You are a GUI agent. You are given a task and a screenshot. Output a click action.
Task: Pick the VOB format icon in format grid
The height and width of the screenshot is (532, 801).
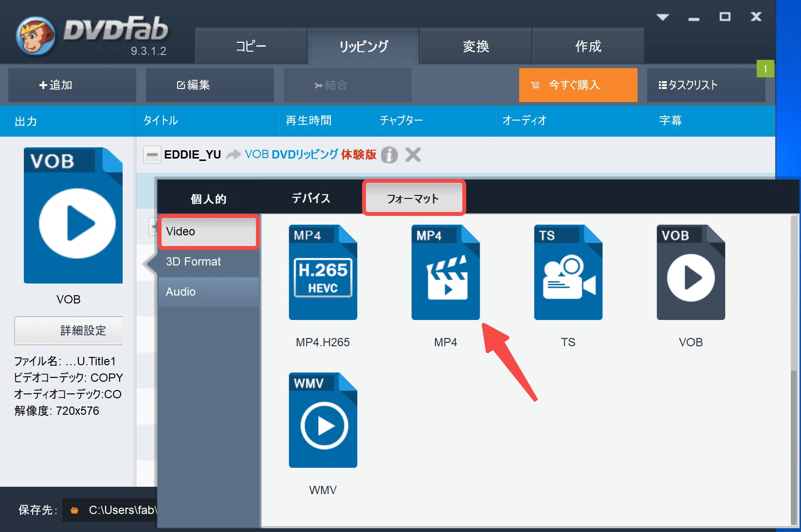tap(691, 272)
